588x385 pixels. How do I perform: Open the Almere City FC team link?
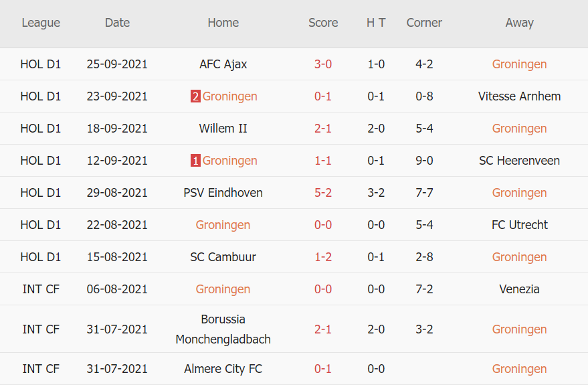[x=223, y=369]
